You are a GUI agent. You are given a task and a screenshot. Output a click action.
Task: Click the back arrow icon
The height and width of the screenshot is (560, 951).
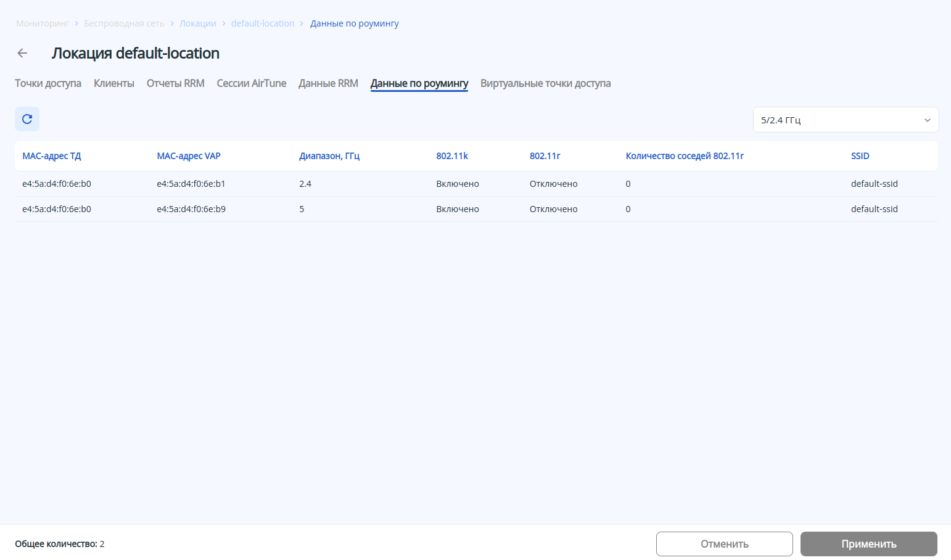(x=22, y=54)
